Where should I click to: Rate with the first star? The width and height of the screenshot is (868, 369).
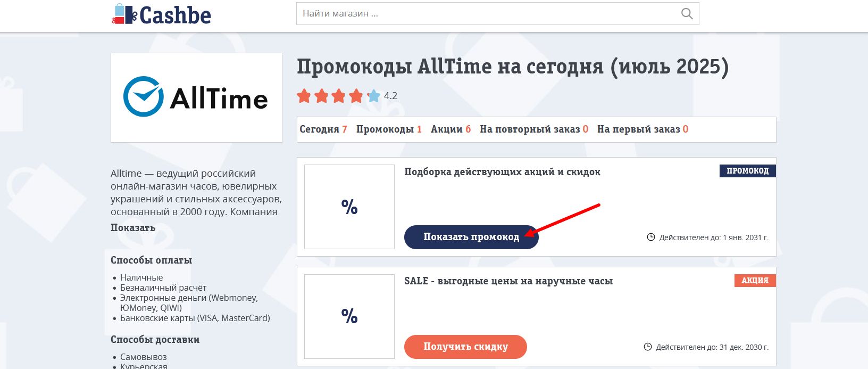coord(304,96)
